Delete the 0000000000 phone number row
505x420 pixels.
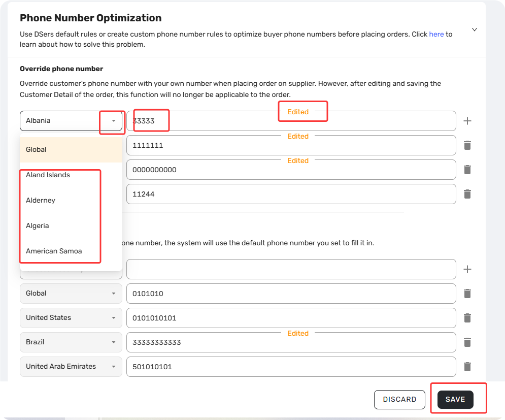click(467, 170)
